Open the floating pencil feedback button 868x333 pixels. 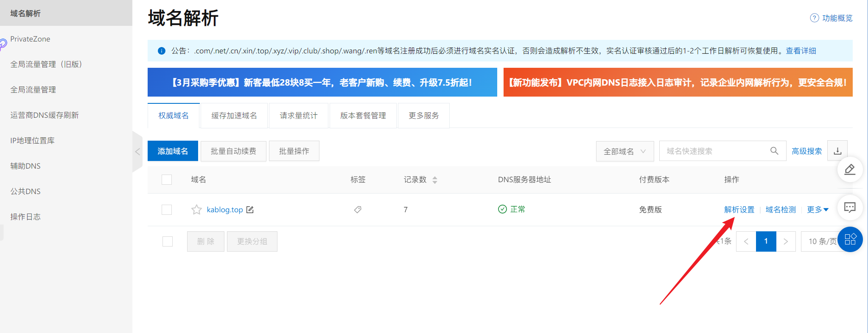coord(850,169)
